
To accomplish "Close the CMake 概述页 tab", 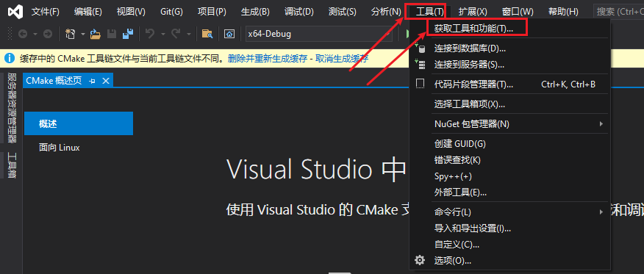I will pyautogui.click(x=106, y=81).
